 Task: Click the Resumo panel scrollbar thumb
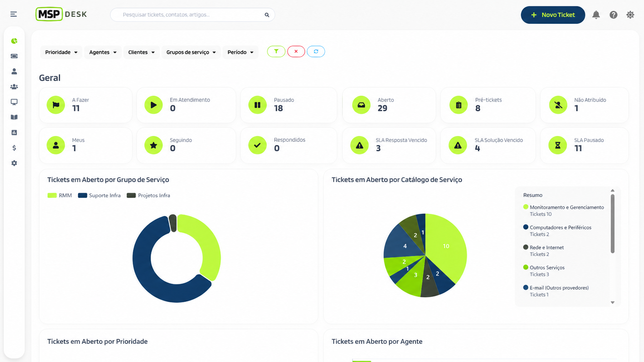(x=612, y=224)
